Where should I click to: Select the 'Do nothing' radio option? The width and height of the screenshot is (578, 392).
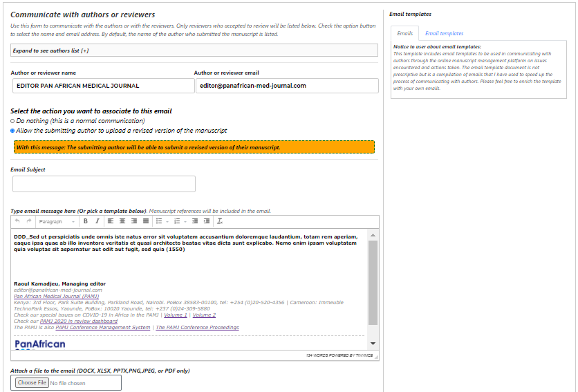pyautogui.click(x=12, y=121)
